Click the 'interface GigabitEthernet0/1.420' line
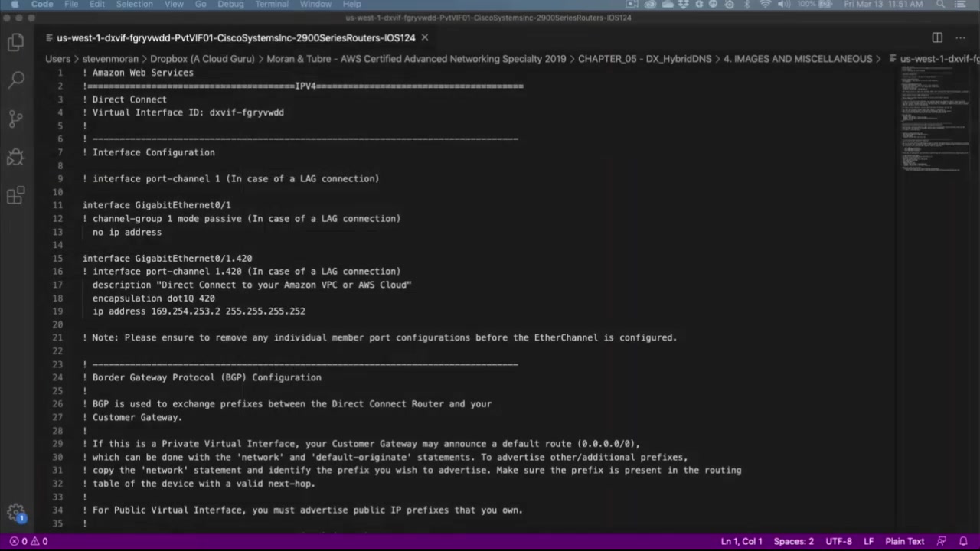Screen dimensions: 980x551 [x=167, y=259]
